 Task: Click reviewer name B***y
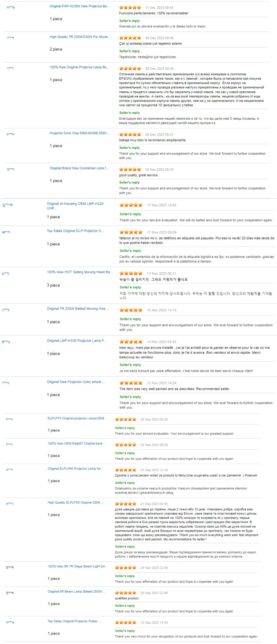[x=6, y=342]
